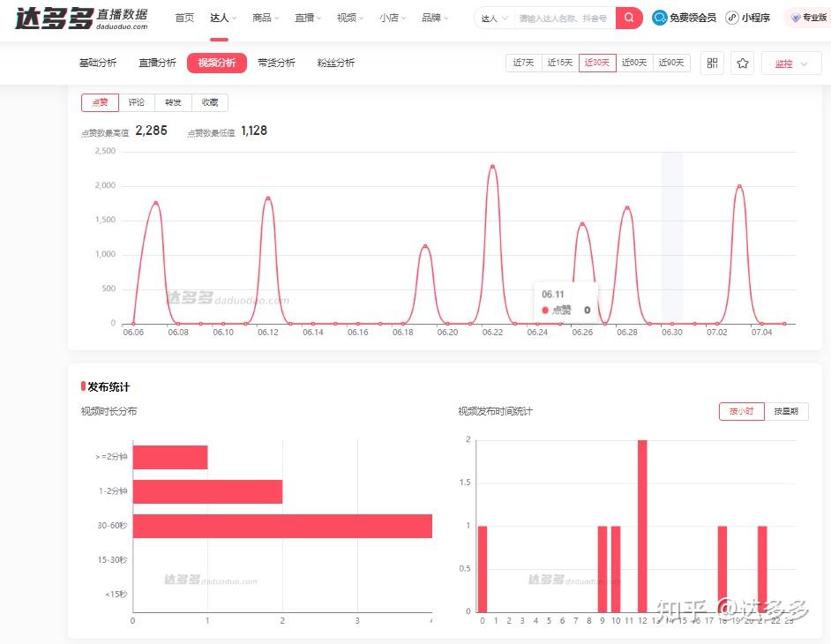831x644 pixels.
Task: Click the QR code grid icon
Action: 712,64
